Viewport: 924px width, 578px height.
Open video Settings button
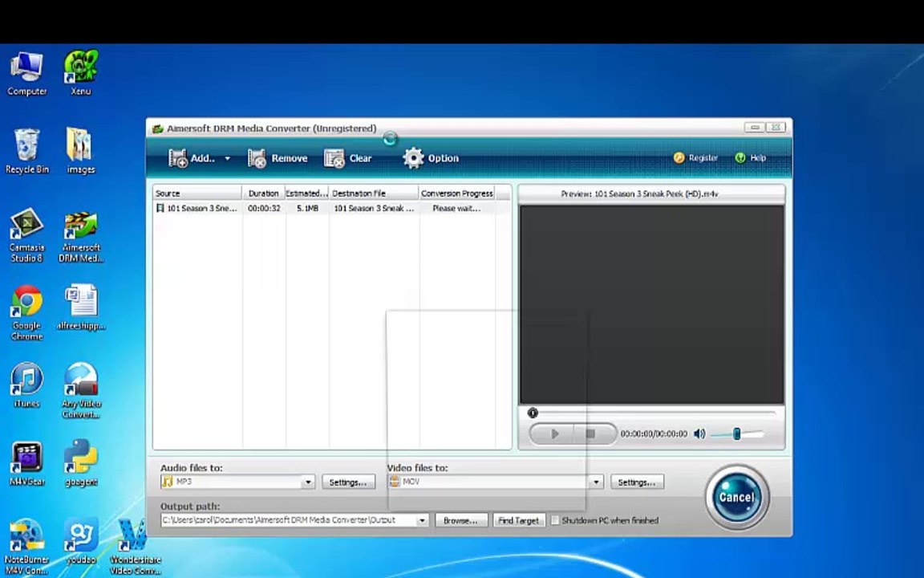point(637,482)
